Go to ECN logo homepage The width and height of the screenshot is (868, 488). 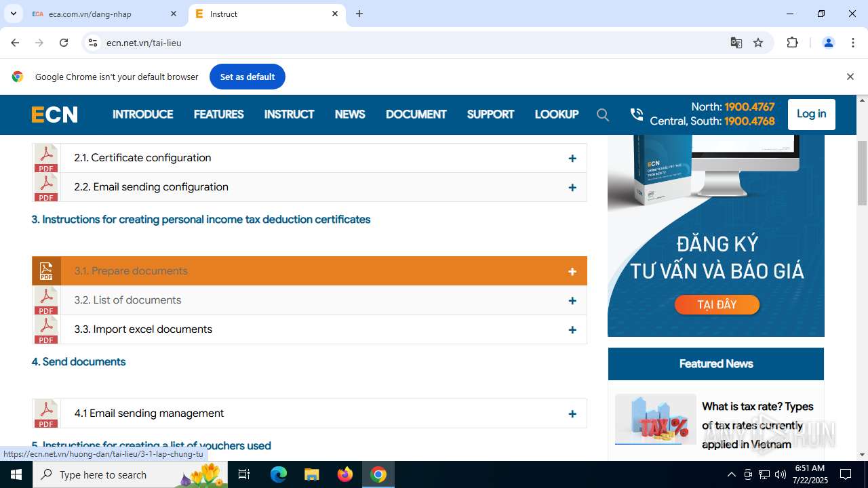point(55,115)
